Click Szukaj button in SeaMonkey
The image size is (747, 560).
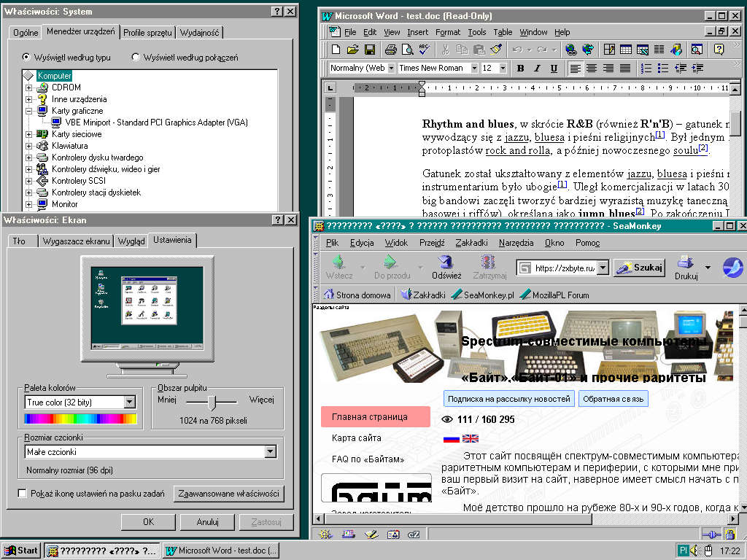click(x=639, y=268)
